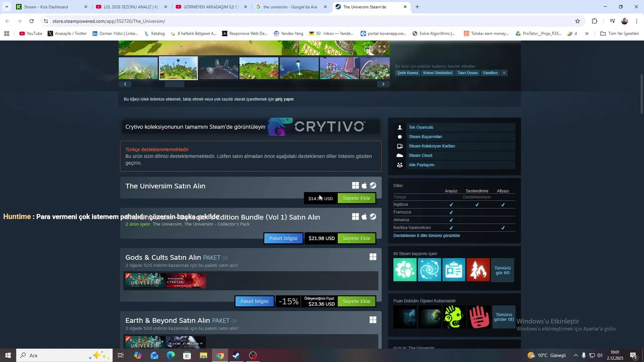Image resolution: width=644 pixels, height=362 pixels.
Task: Expand the system tray hidden icons chevron
Action: click(576, 355)
